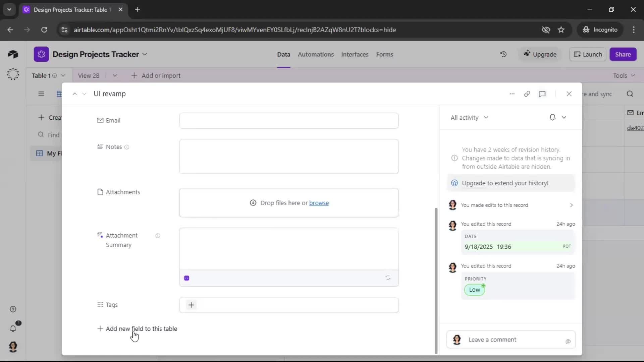Click the 9/18/2025 19:36 date entry
Viewport: 644px width, 362px height.
point(518,247)
